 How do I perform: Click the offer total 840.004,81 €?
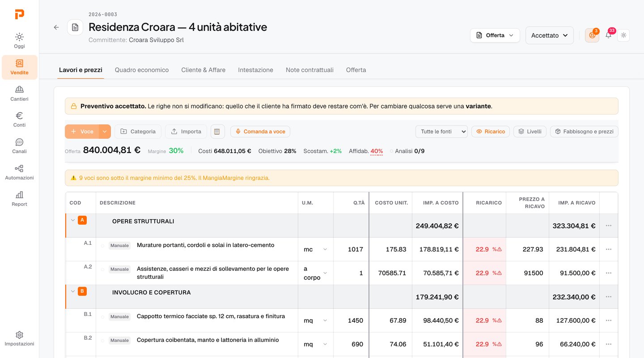112,150
